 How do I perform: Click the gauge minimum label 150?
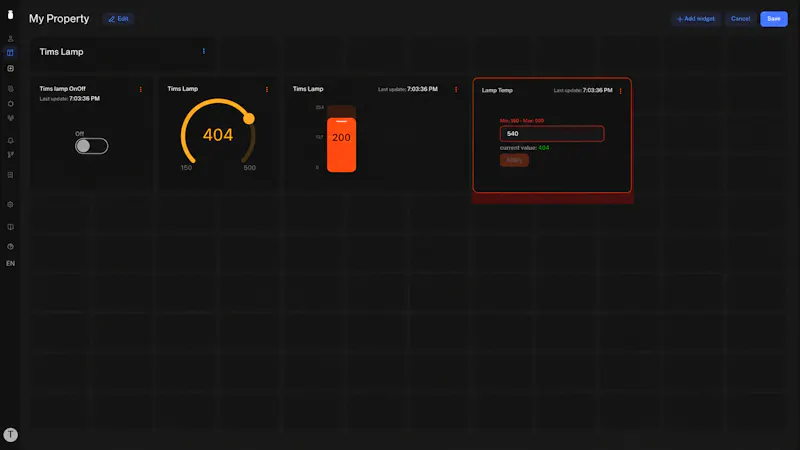click(186, 168)
